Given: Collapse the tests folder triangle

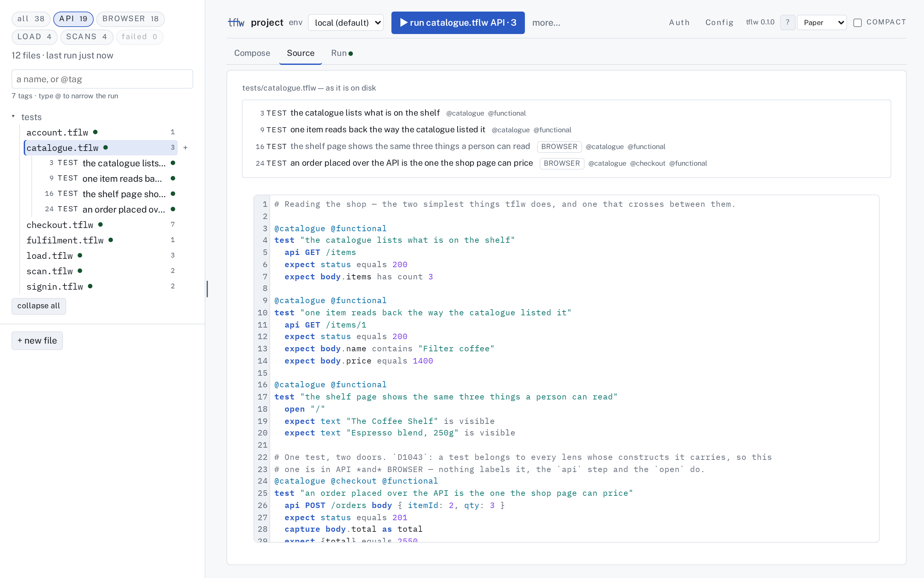Looking at the screenshot, I should 13,116.
